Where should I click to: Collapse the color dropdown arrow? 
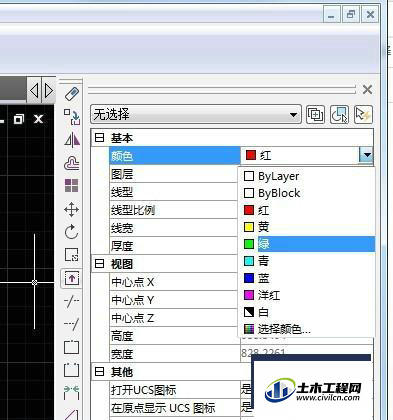click(366, 155)
